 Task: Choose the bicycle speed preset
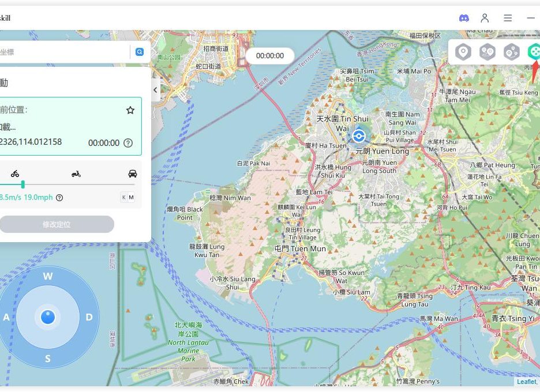pyautogui.click(x=15, y=174)
